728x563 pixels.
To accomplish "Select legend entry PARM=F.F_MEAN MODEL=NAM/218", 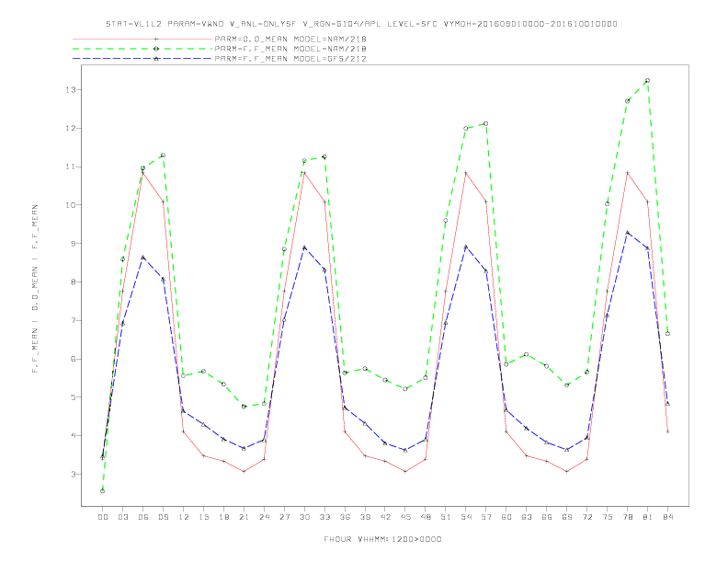I will pos(290,49).
